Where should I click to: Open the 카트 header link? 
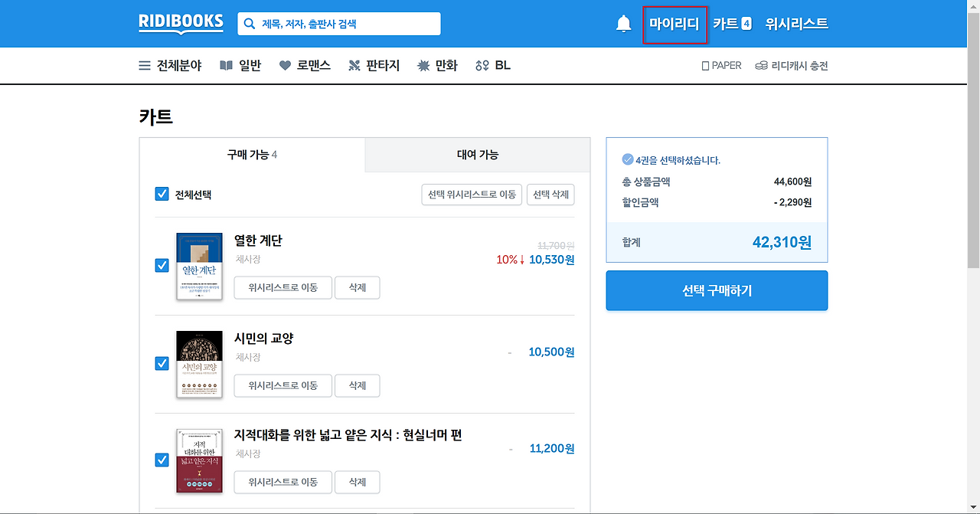(725, 24)
